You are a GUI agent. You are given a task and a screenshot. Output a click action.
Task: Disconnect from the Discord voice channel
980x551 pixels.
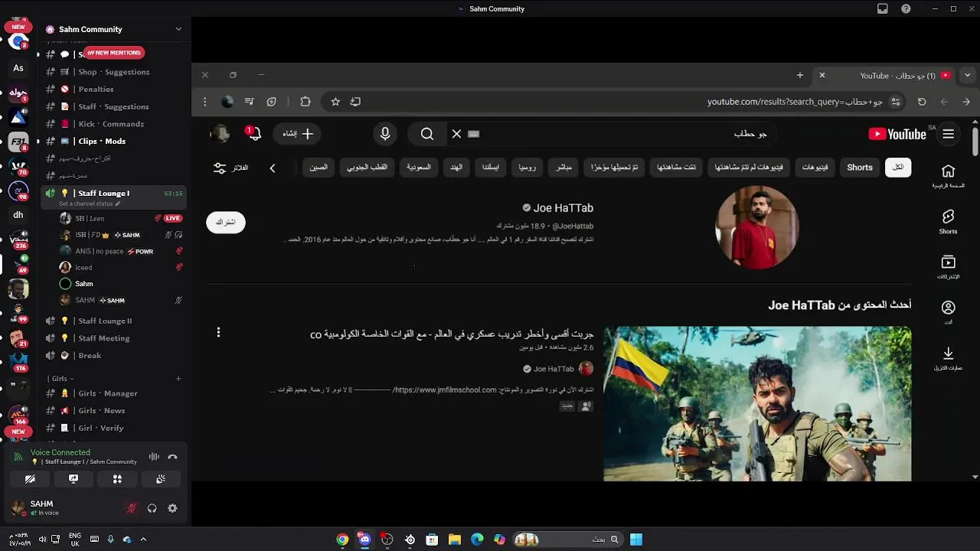[172, 457]
